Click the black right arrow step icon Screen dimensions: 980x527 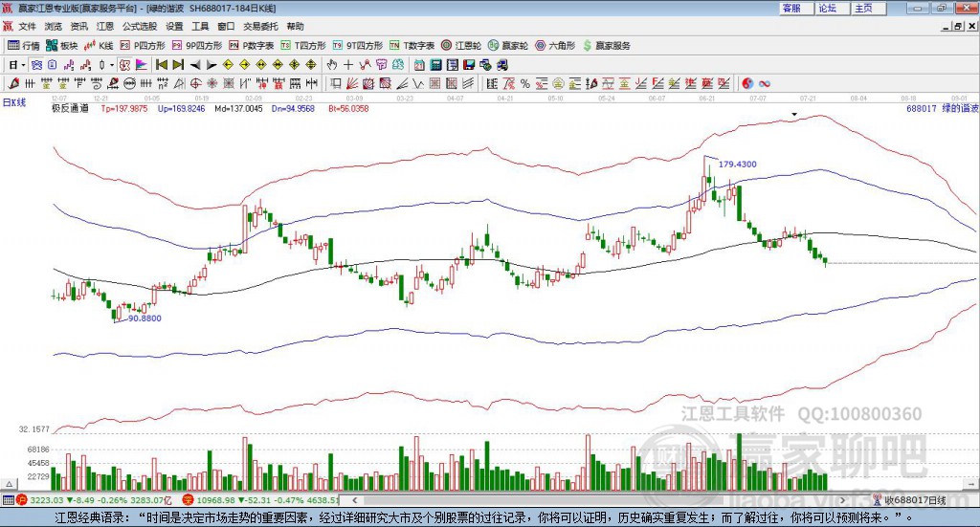(212, 65)
